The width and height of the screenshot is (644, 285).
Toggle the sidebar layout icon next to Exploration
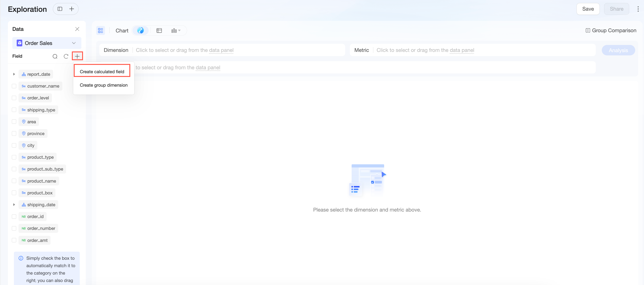[x=60, y=9]
